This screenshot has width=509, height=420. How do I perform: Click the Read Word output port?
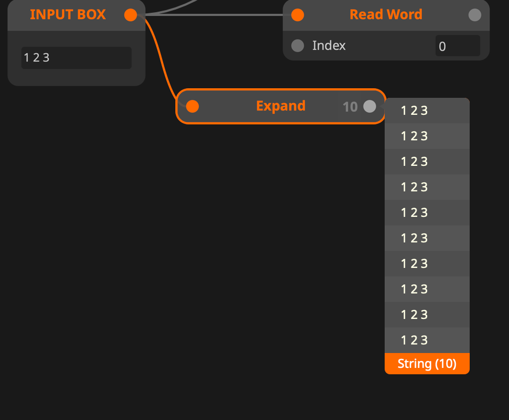point(474,15)
